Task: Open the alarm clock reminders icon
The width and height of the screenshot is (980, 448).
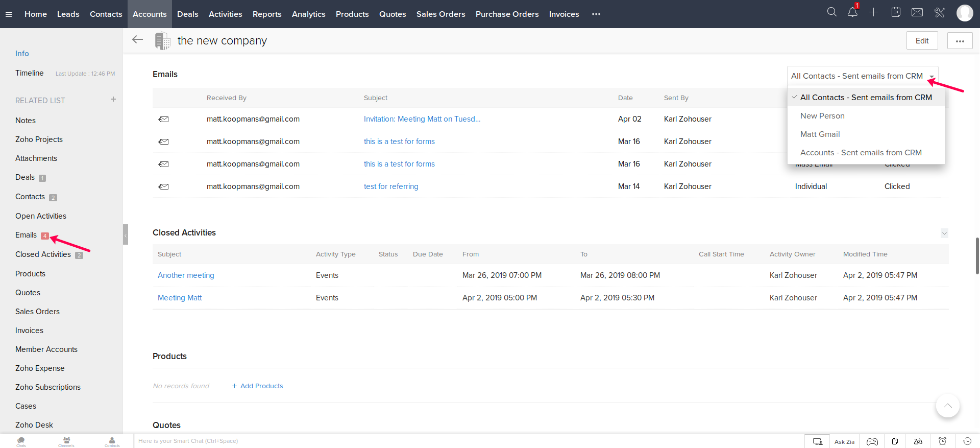Action: (x=943, y=441)
